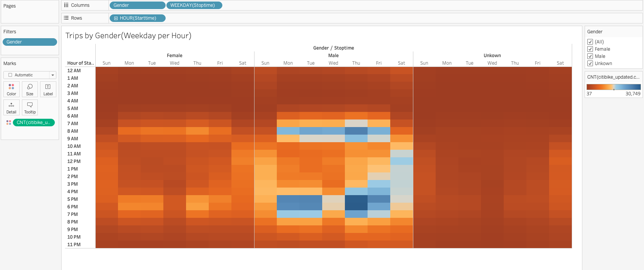Click the Unkown column header
644x270 pixels.
point(492,56)
